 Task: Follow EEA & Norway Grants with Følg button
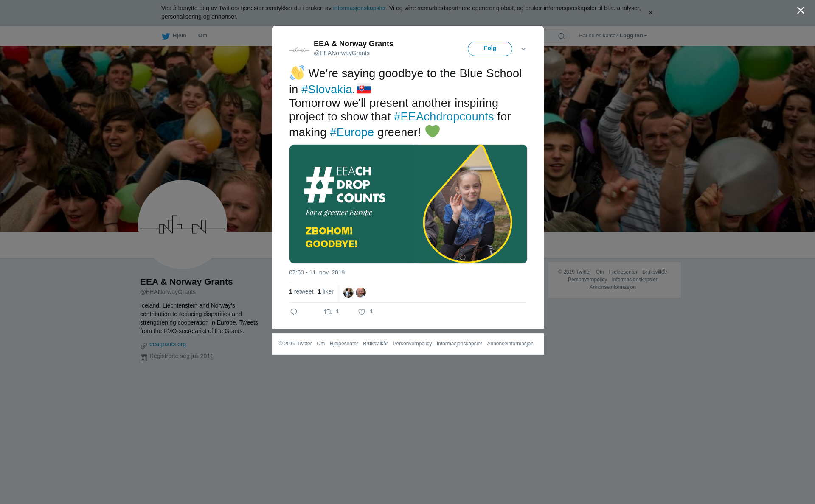[490, 49]
